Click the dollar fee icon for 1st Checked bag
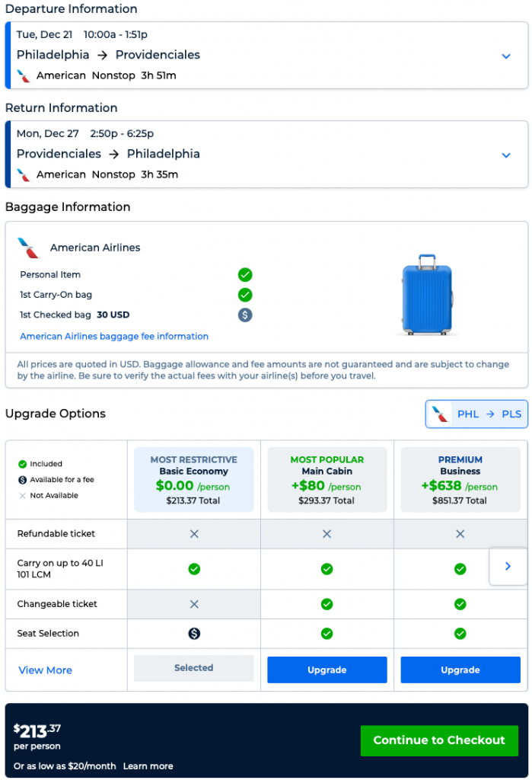532x780 pixels. [245, 315]
